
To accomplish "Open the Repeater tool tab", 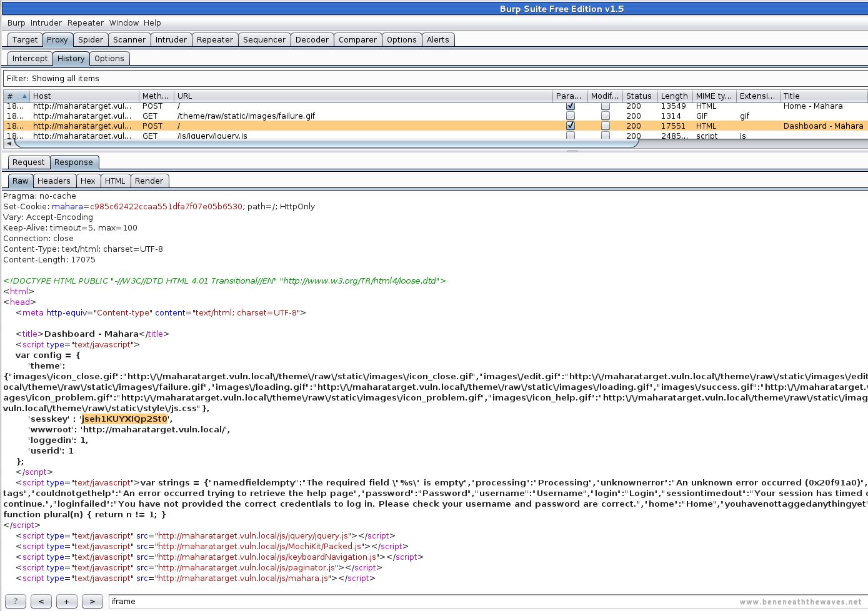I will coord(215,39).
